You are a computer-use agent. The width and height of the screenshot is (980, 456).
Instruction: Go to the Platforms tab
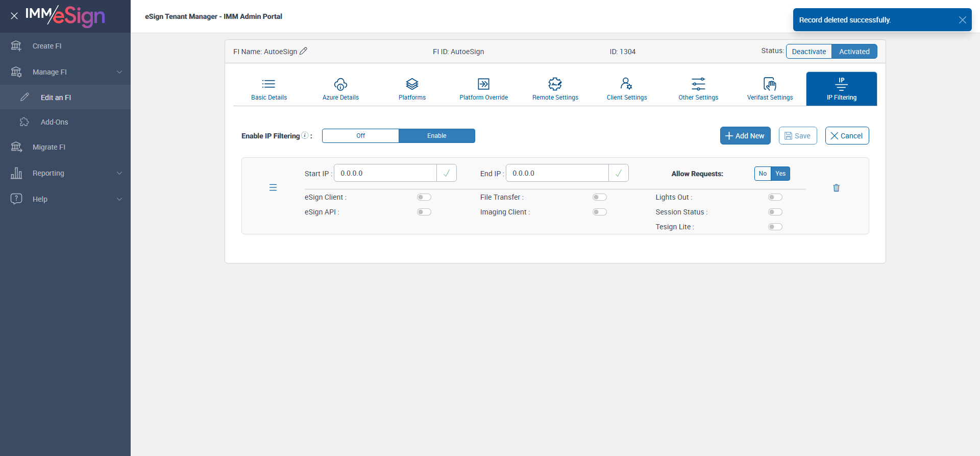412,89
